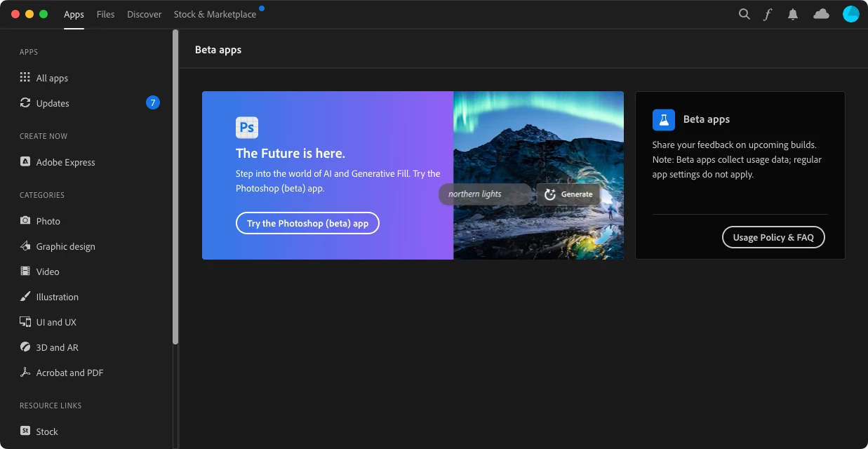
Task: Select the 3D and AR category label
Action: (x=57, y=347)
